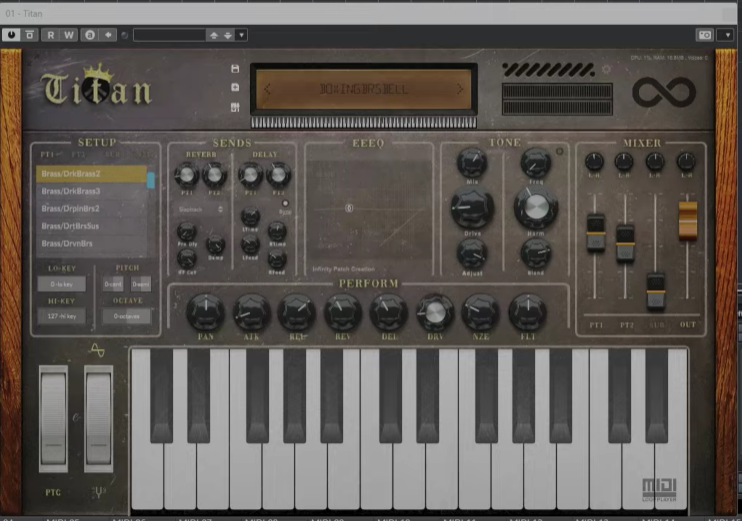
Task: Load the previous preset with the up arrow
Action: click(214, 35)
